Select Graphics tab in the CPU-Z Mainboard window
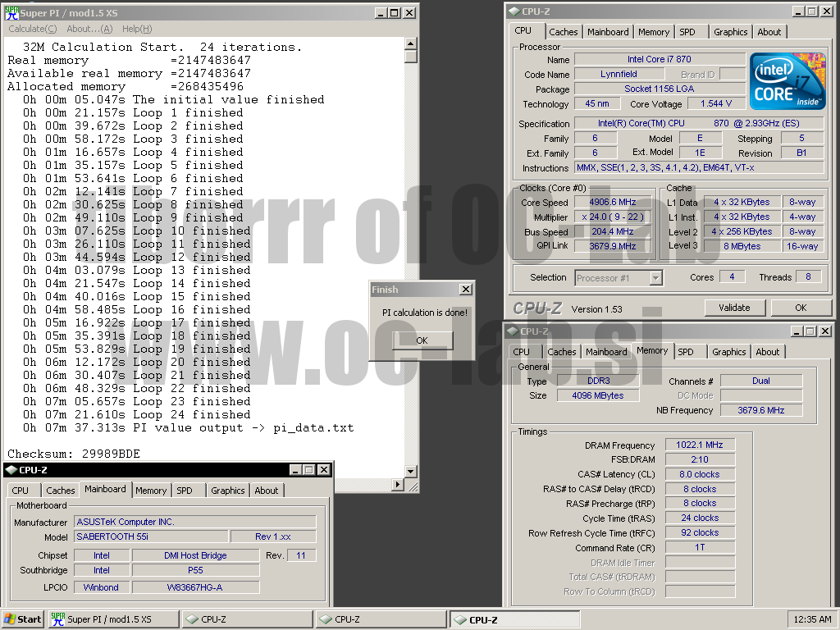Screen dimensions: 840x630 coord(228,491)
